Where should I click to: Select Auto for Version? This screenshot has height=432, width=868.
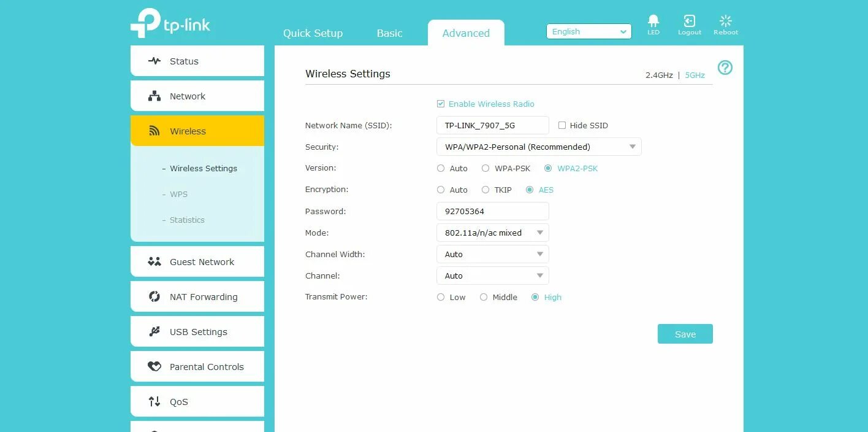coord(441,168)
